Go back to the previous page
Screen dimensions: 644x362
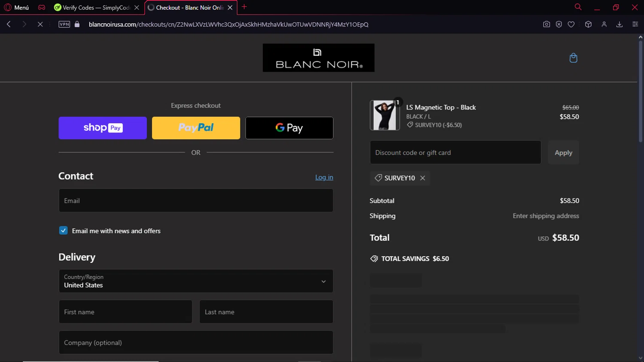(x=9, y=24)
